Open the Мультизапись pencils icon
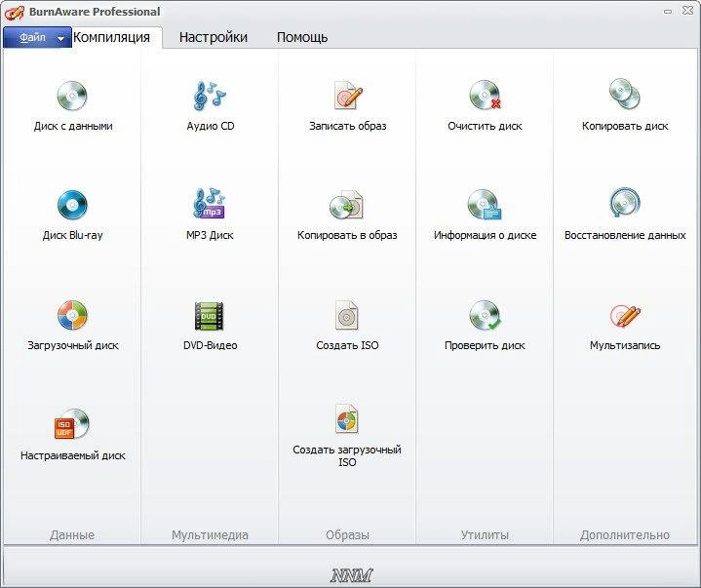 click(x=625, y=316)
